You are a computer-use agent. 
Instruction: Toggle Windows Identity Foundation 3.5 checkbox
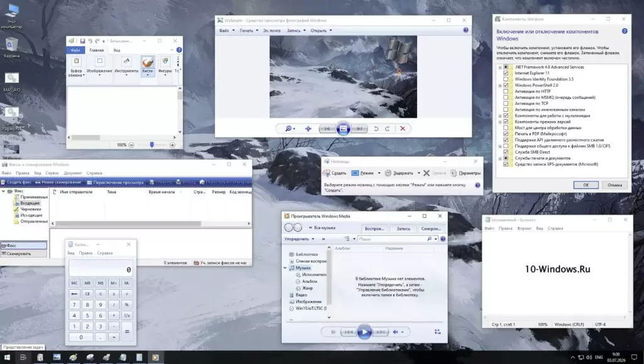(x=506, y=79)
